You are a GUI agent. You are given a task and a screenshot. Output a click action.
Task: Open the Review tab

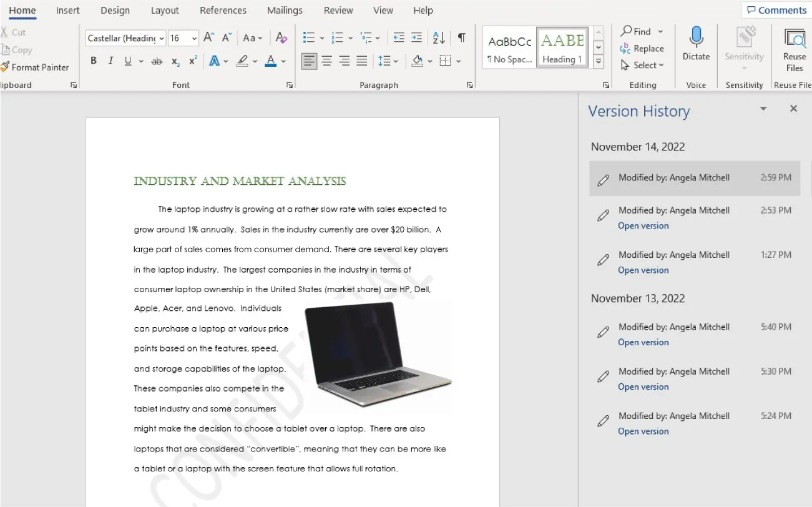tap(338, 10)
